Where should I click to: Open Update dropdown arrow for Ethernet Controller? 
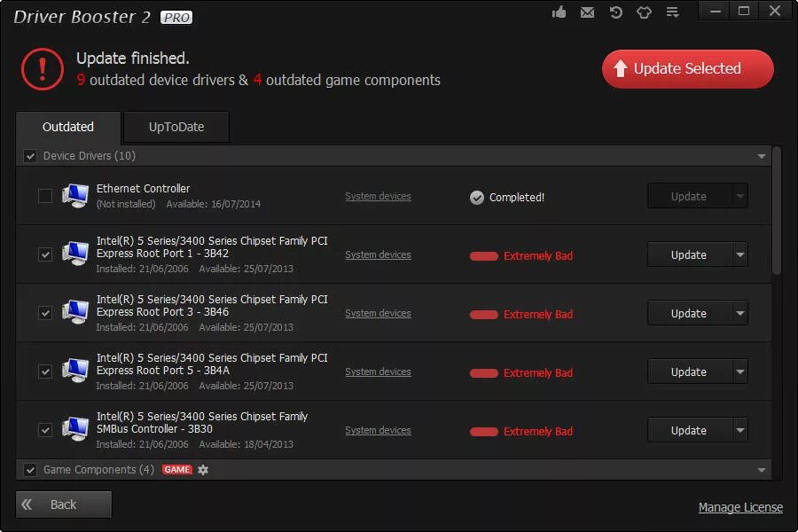pyautogui.click(x=740, y=196)
